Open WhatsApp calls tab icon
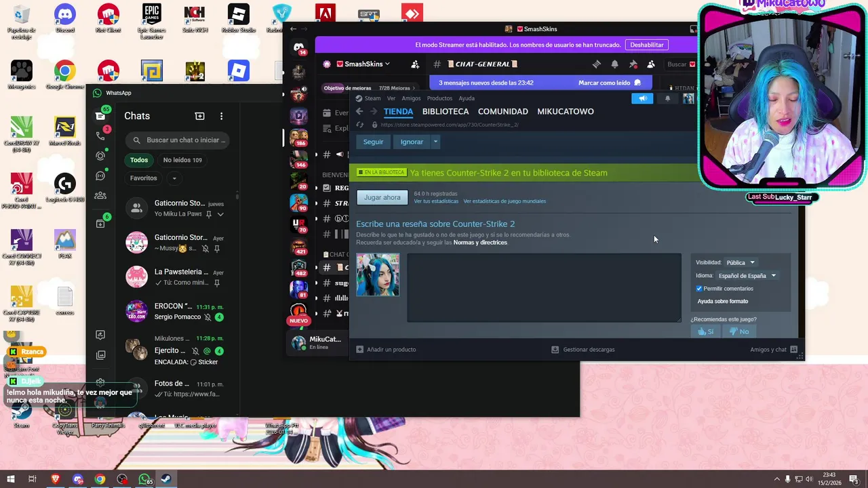 click(x=100, y=136)
